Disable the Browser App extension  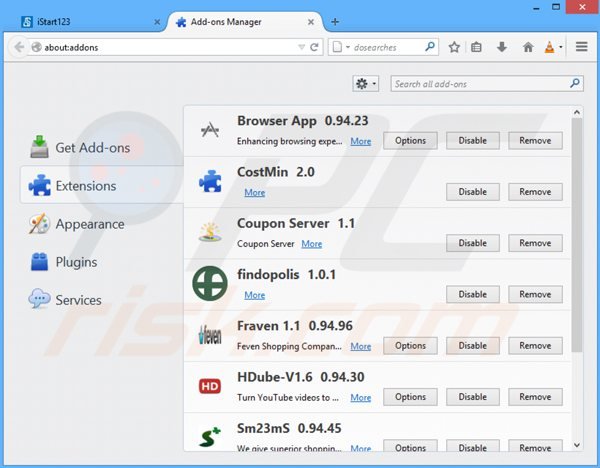click(473, 140)
